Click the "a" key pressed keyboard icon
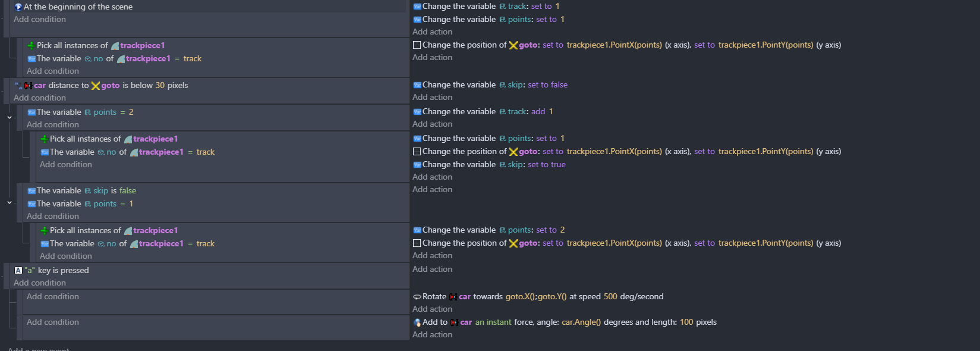This screenshot has width=980, height=351. (x=18, y=271)
